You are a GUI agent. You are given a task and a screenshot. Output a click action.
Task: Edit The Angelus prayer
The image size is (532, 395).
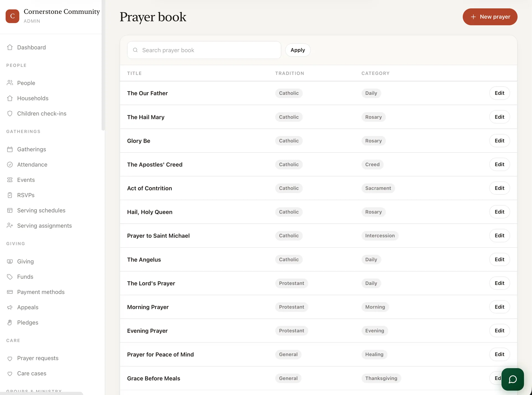click(x=499, y=259)
